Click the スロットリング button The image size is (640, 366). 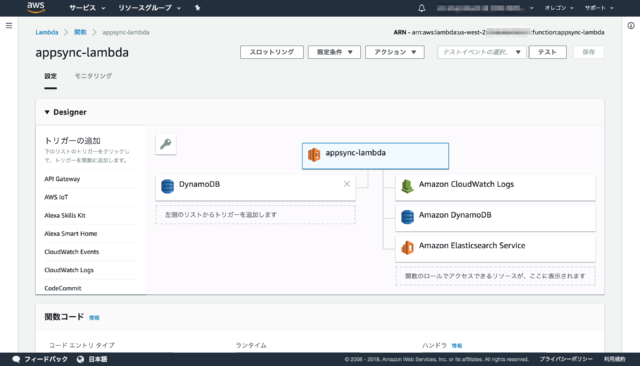(272, 52)
